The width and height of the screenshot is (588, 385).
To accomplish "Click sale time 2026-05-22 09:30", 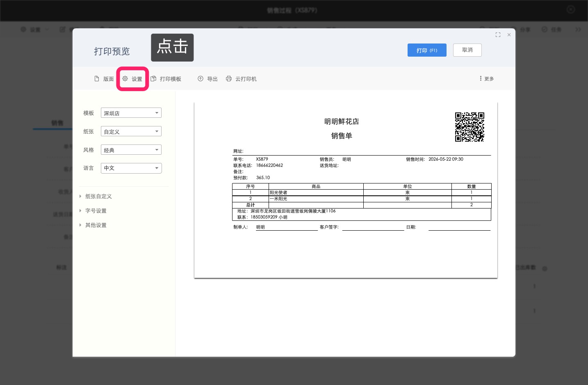I will [x=446, y=159].
